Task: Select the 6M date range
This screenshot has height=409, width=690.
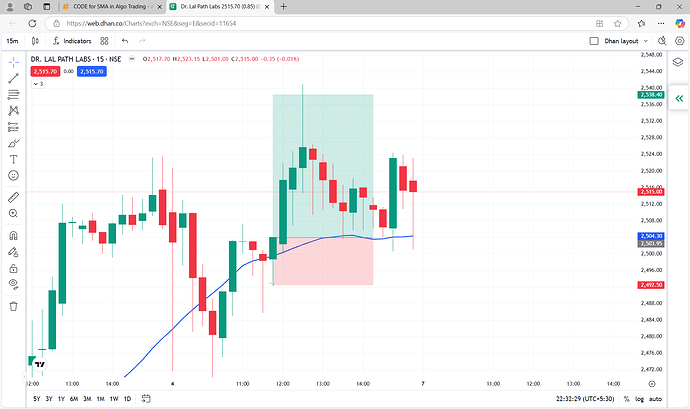Action: [74, 399]
